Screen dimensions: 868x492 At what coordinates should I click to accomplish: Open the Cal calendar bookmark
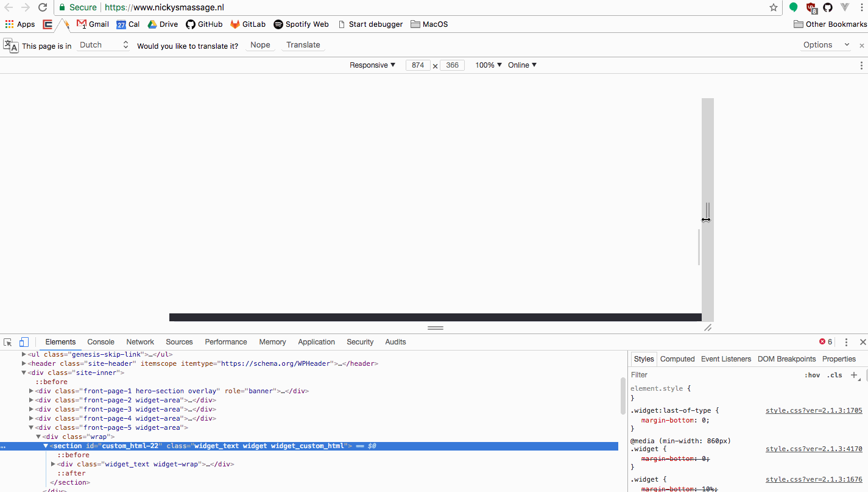pos(128,24)
